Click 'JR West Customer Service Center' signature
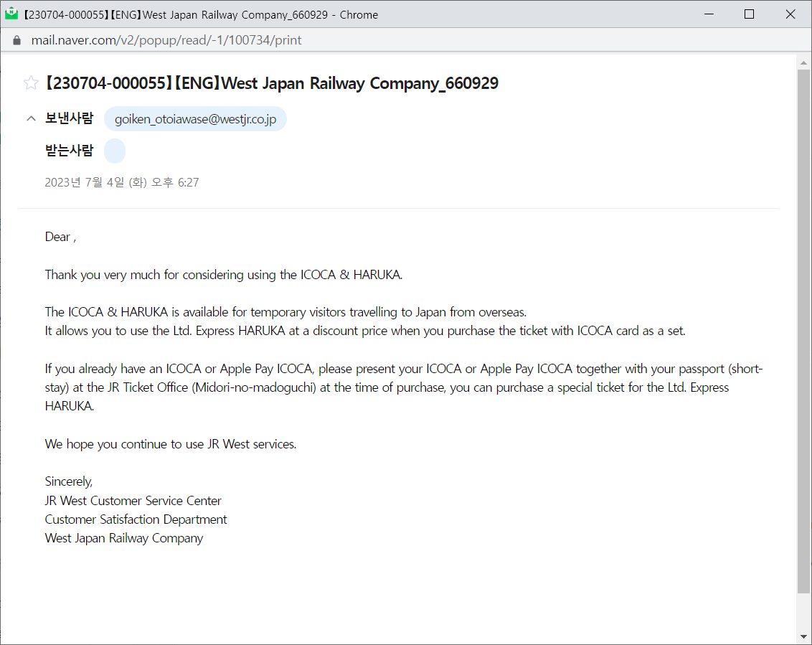The width and height of the screenshot is (812, 645). pyautogui.click(x=133, y=501)
